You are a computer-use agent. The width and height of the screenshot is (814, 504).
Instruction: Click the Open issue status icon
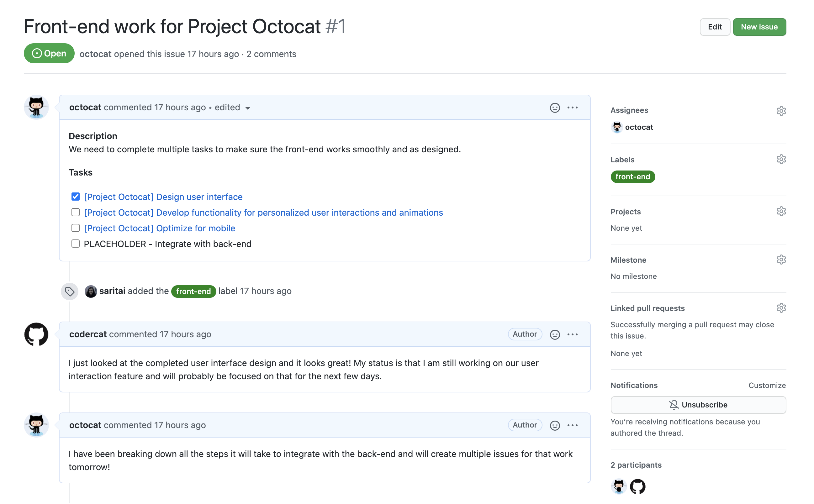[x=36, y=54]
